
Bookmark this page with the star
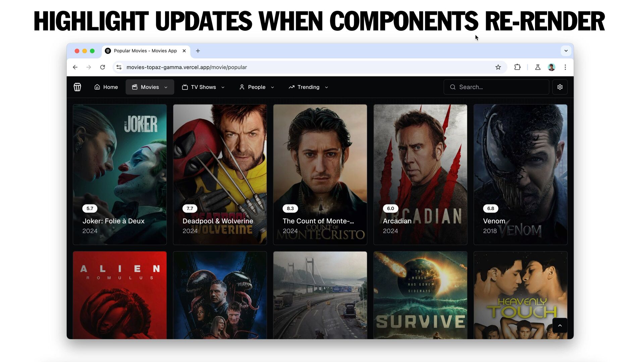[498, 67]
